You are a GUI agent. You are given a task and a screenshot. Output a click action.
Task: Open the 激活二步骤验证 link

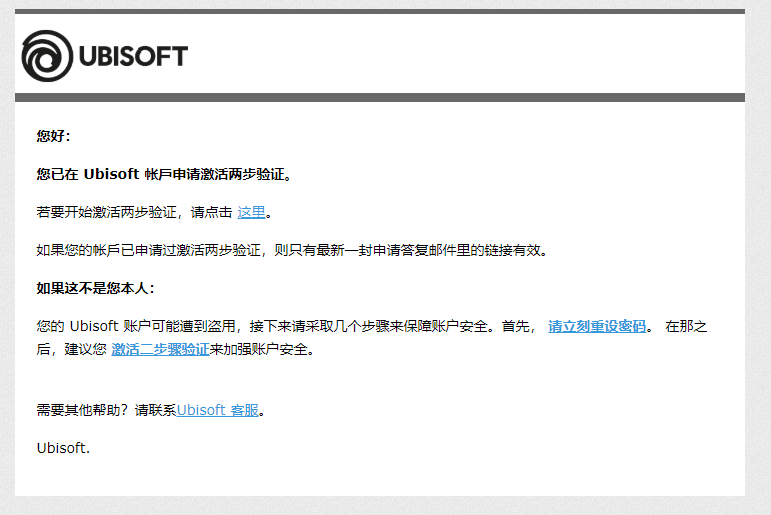click(160, 349)
